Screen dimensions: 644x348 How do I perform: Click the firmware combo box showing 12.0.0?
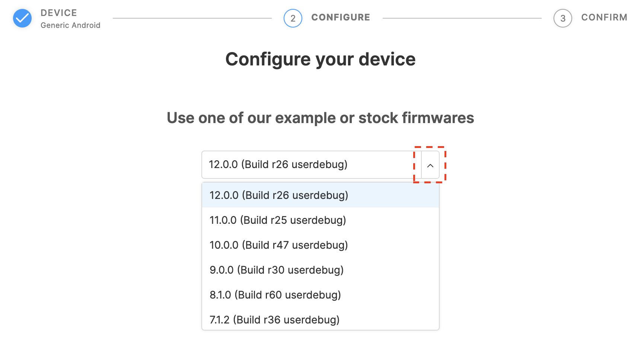tap(321, 165)
